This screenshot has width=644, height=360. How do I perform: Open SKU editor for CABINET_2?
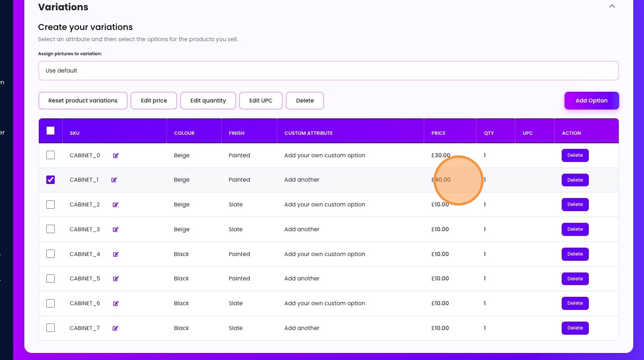pyautogui.click(x=116, y=205)
